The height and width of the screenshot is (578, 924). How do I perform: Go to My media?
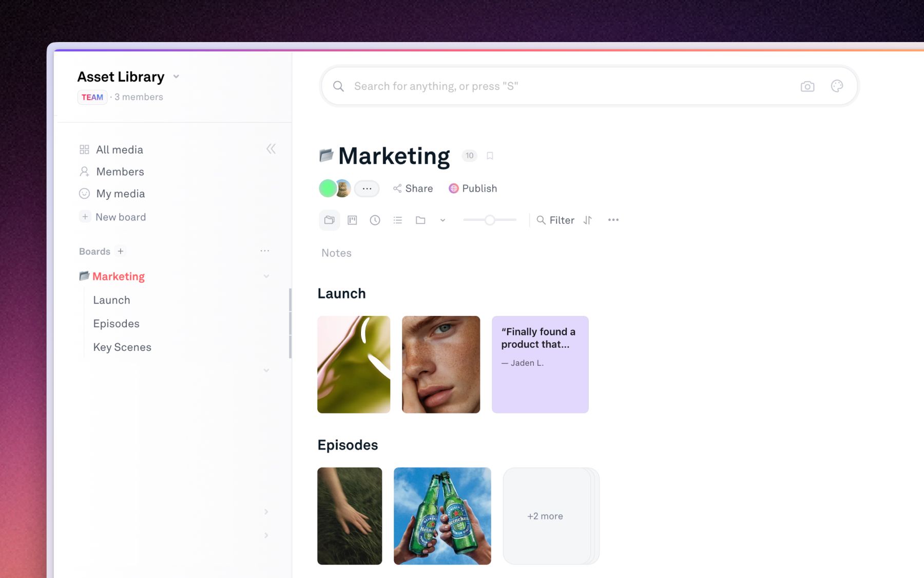[120, 194]
